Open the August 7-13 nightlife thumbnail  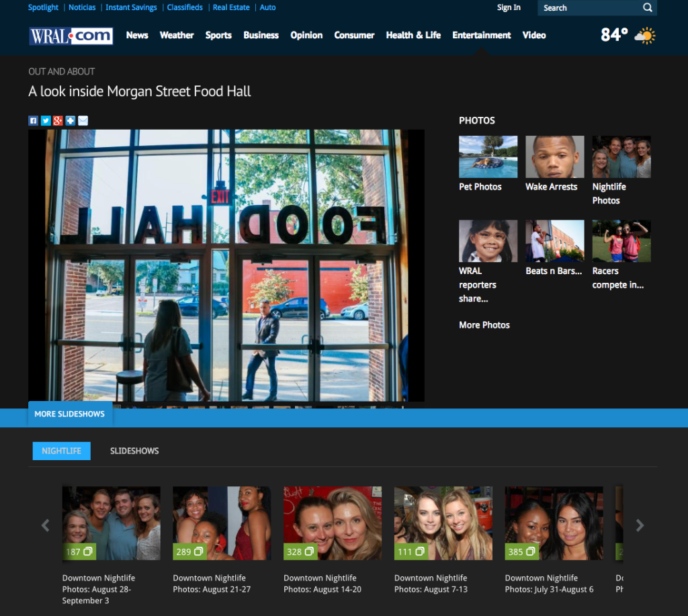point(443,523)
